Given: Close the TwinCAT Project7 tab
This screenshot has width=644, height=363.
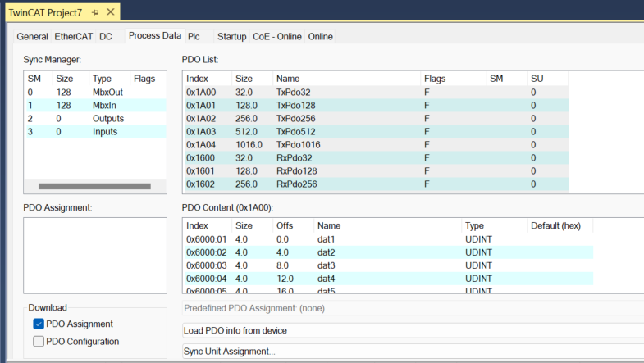Looking at the screenshot, I should pyautogui.click(x=111, y=12).
